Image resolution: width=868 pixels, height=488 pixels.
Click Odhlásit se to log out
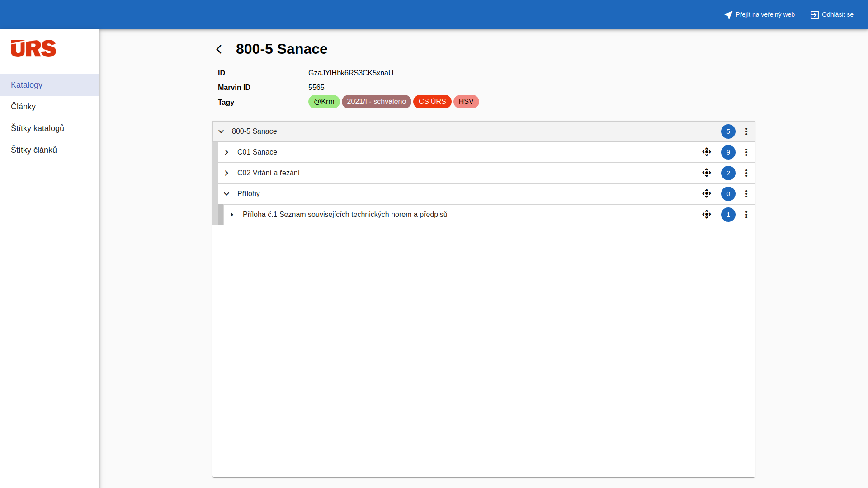[832, 14]
